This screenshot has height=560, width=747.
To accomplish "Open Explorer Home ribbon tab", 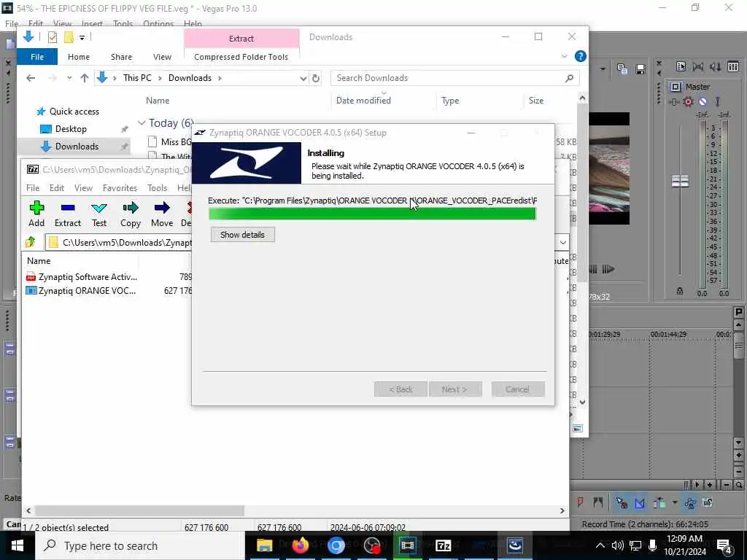I will [x=79, y=57].
